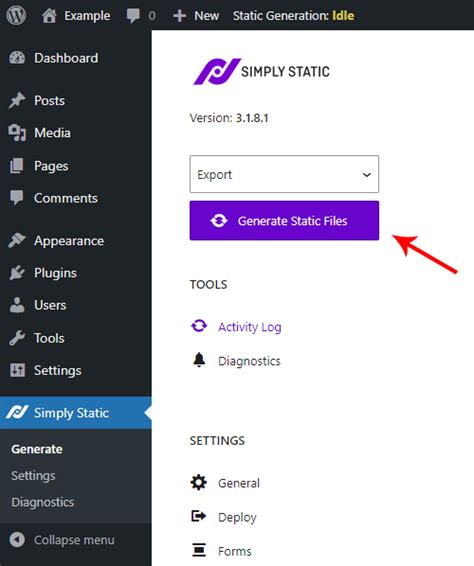
Task: Open the comments bubble icon in admin bar
Action: tap(133, 16)
